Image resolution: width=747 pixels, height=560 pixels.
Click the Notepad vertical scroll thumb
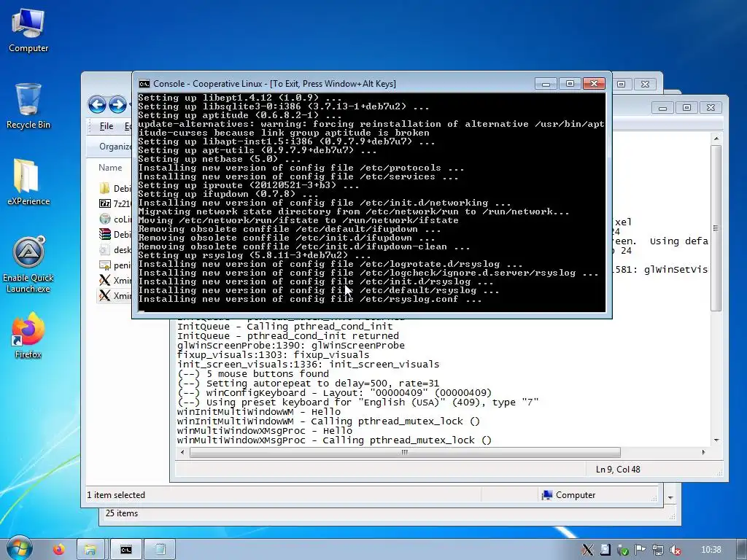[716, 228]
